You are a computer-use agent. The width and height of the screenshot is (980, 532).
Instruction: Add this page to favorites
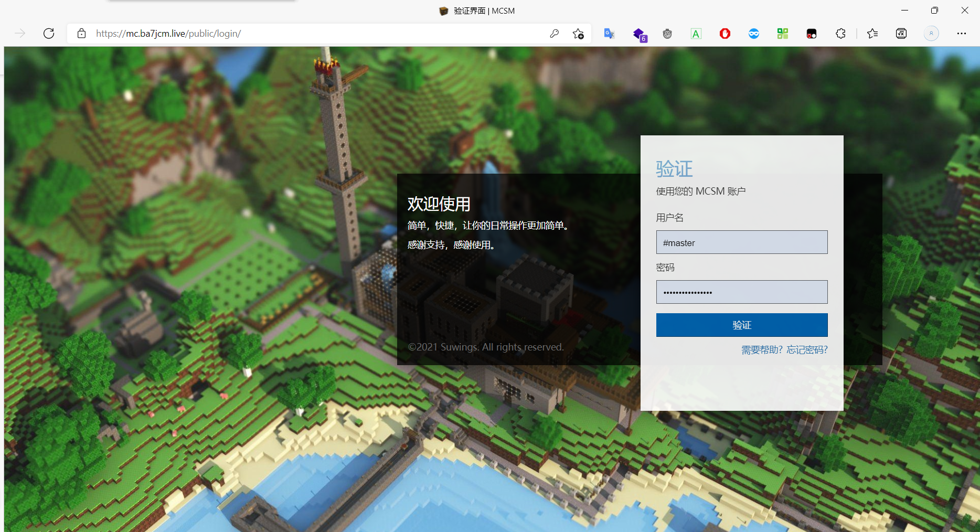(578, 34)
